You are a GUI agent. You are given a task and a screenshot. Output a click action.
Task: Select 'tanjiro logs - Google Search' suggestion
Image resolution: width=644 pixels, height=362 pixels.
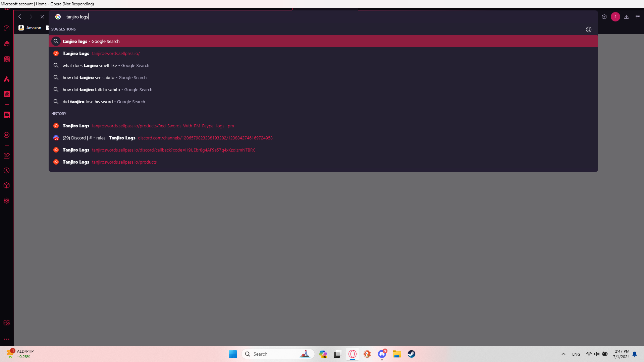(x=323, y=41)
